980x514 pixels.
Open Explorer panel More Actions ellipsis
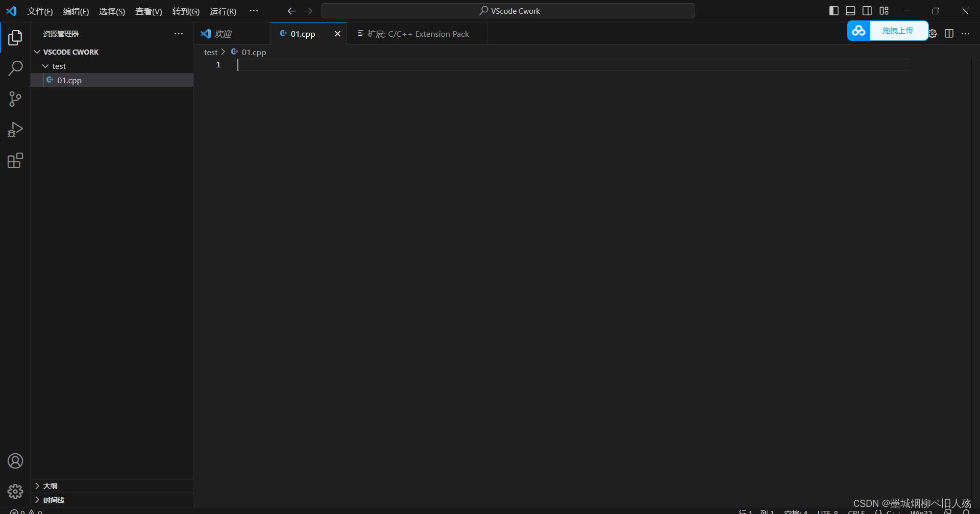click(179, 34)
